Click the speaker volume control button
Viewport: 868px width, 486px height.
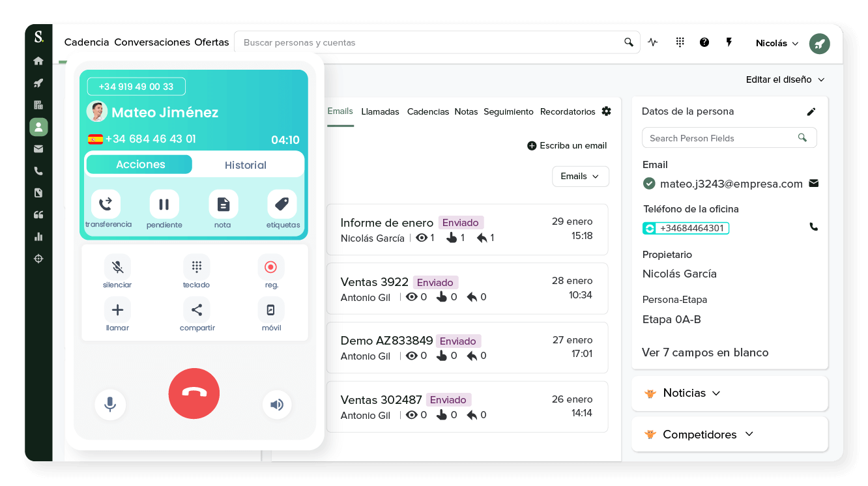pyautogui.click(x=277, y=405)
